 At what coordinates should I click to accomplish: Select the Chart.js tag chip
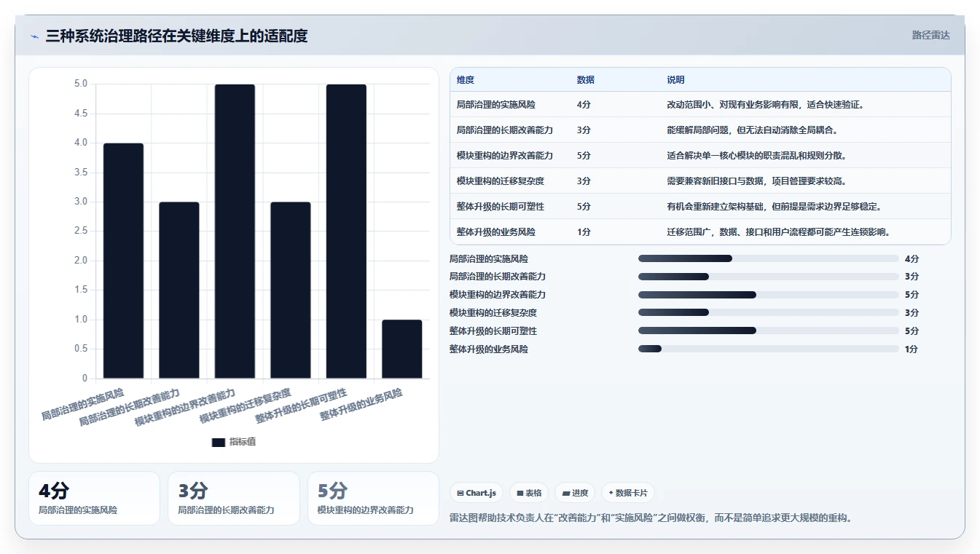pos(477,493)
